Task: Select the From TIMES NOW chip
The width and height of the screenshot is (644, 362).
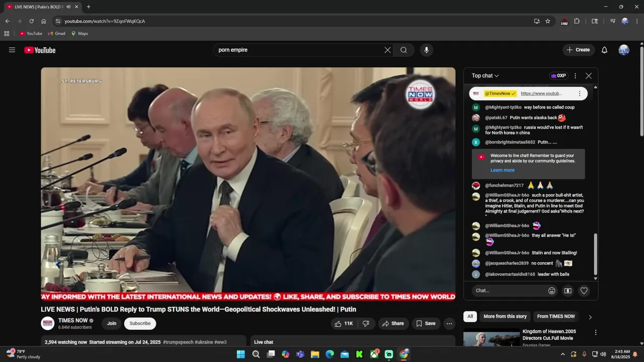Action: [x=555, y=316]
